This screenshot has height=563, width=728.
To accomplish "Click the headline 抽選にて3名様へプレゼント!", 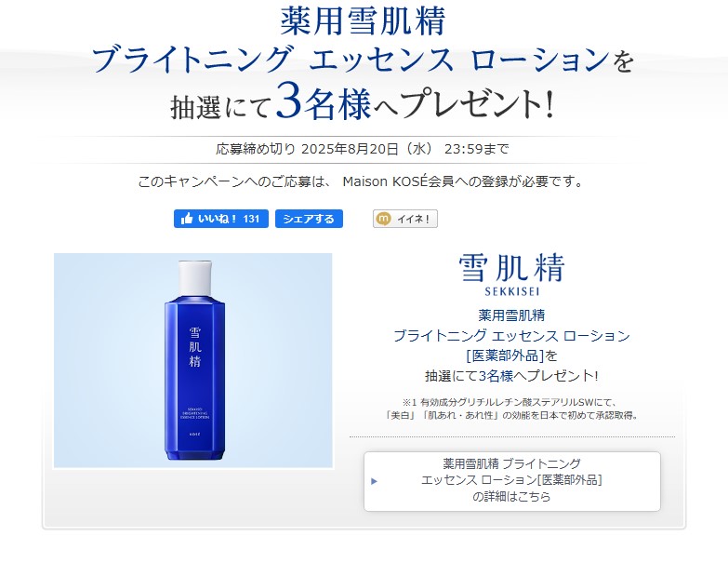I will pos(363,102).
